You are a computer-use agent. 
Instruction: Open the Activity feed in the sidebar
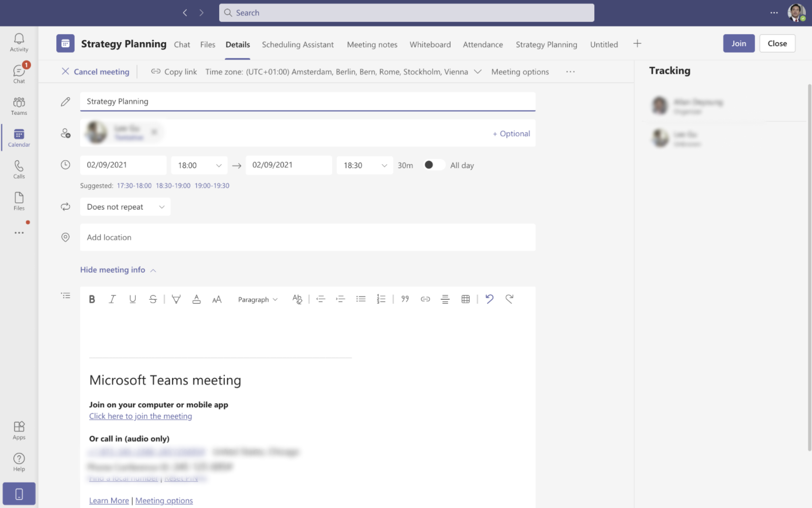coord(19,43)
